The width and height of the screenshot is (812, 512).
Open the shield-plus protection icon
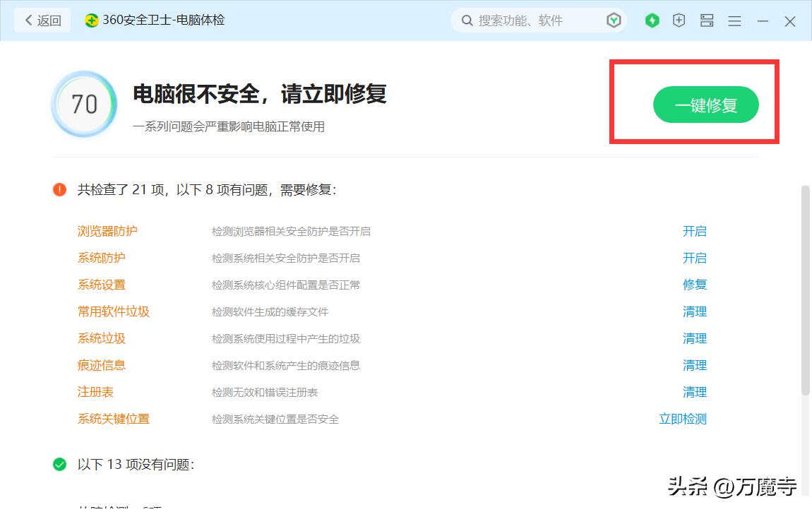679,20
